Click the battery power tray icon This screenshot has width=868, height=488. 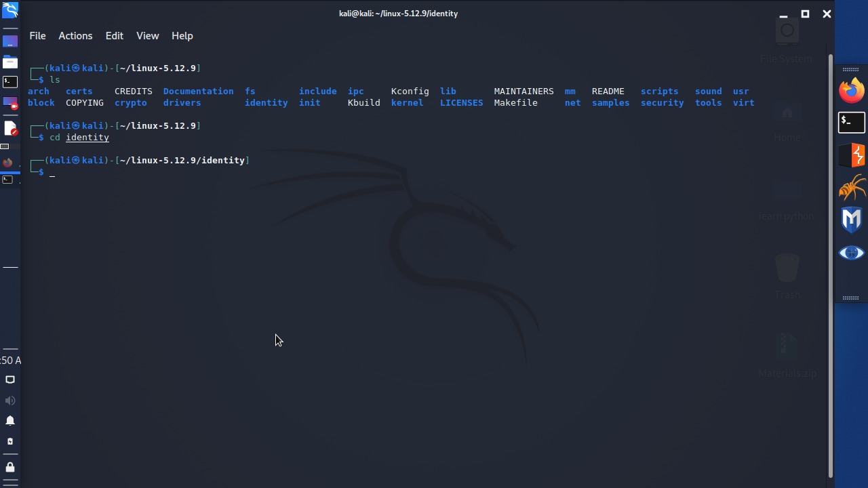[x=9, y=441]
